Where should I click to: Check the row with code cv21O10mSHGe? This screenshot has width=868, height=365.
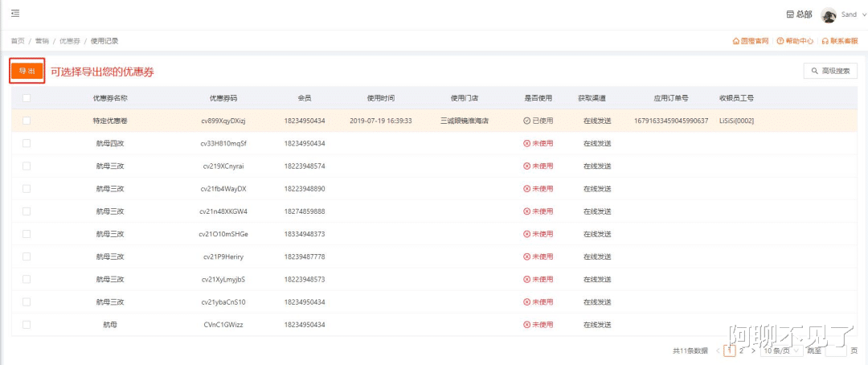point(27,234)
